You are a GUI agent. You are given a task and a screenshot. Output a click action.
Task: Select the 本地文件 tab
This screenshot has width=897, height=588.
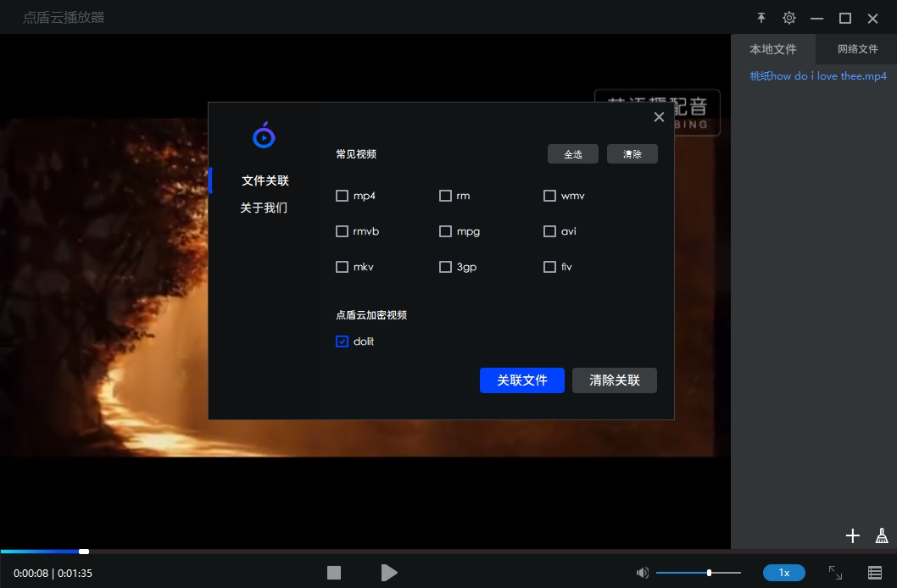tap(773, 49)
